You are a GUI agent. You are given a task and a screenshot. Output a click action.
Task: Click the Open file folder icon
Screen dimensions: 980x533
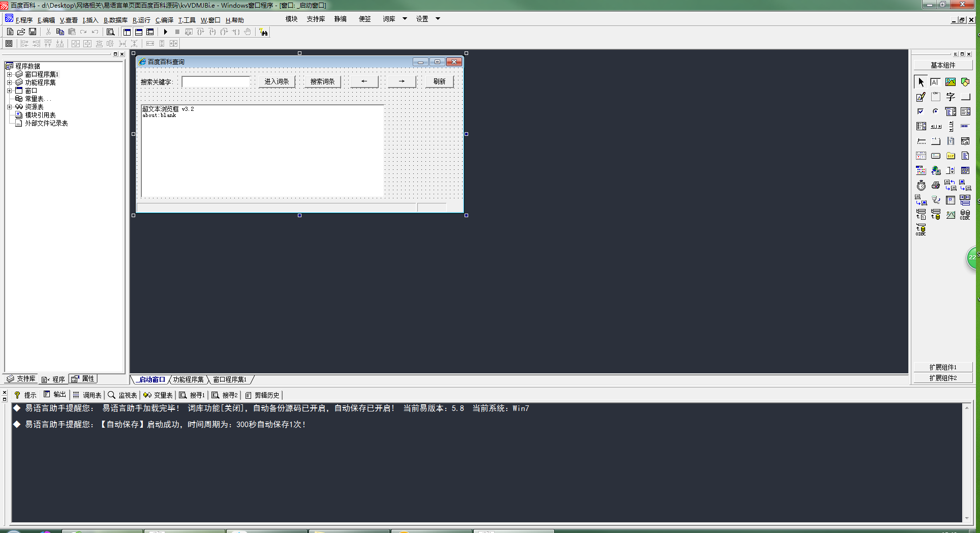(x=21, y=32)
